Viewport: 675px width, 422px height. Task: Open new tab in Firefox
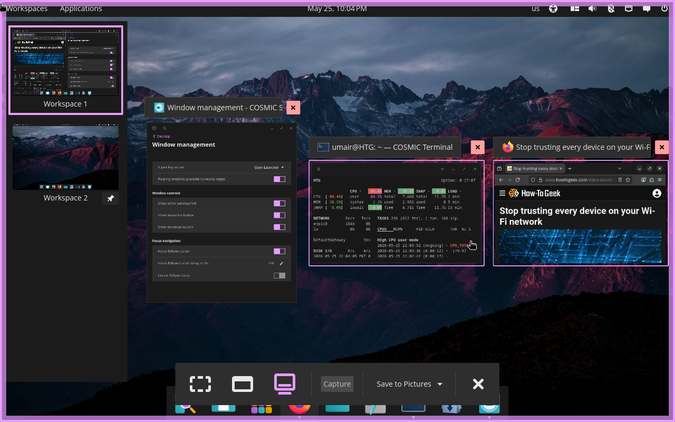[x=570, y=168]
